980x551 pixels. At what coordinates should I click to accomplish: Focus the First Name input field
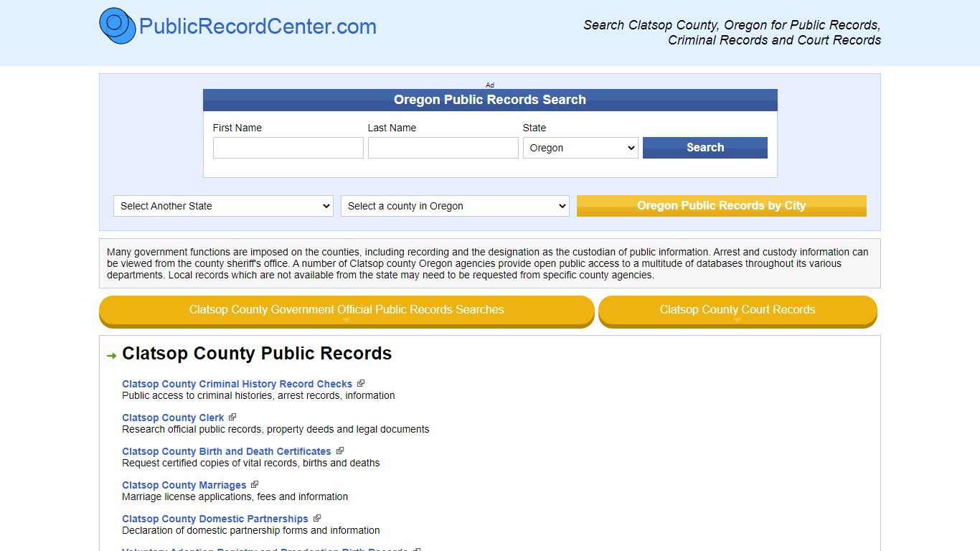288,148
